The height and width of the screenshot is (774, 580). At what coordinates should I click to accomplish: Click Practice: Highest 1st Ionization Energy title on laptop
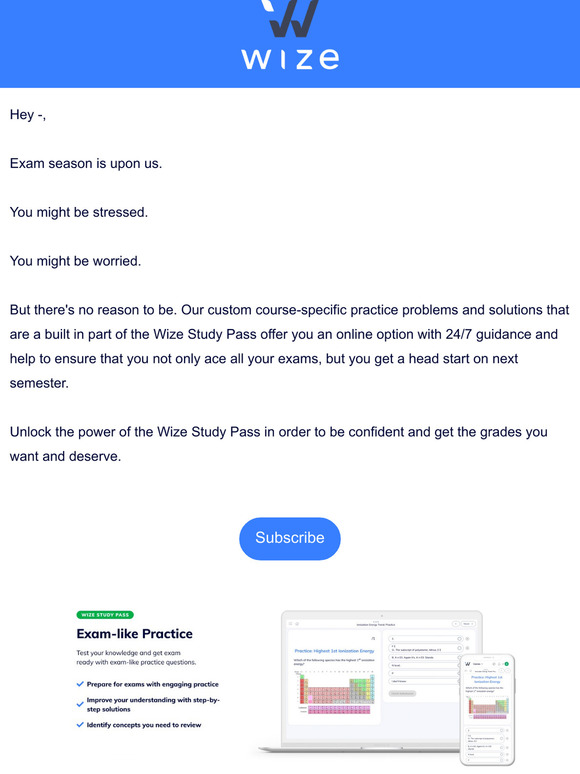click(334, 651)
